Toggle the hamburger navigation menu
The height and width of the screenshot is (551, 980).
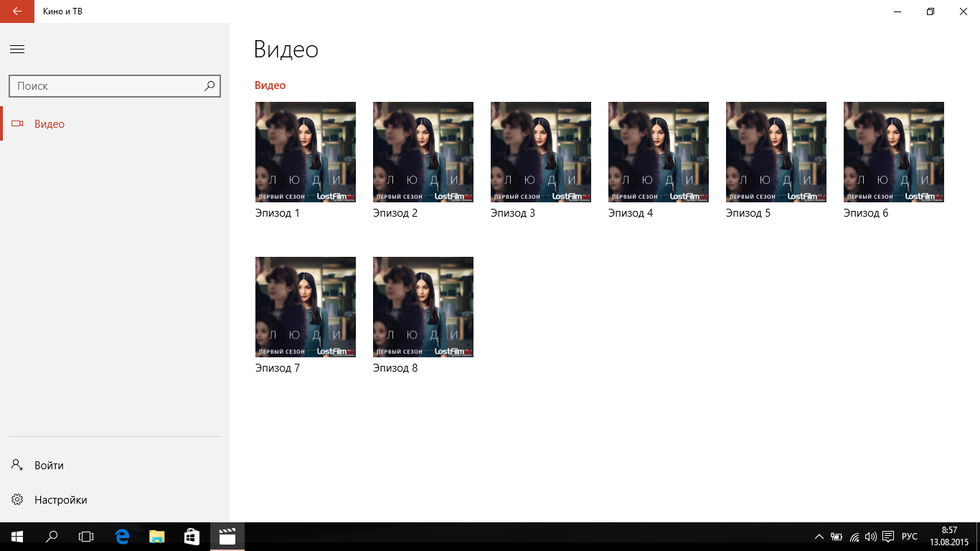tap(17, 50)
